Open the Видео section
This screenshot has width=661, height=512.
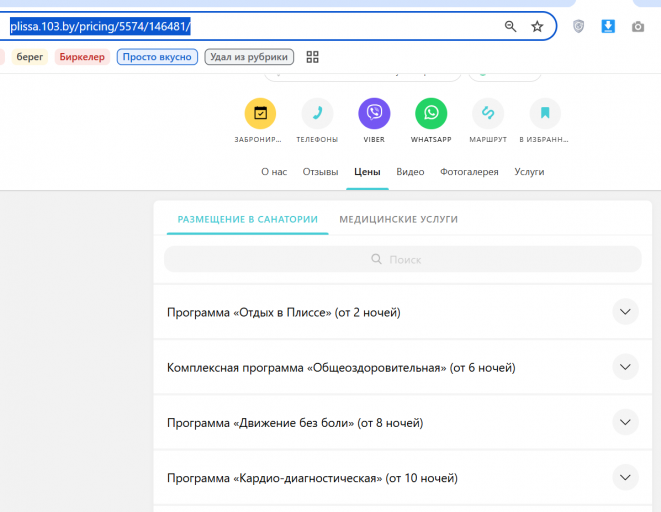(x=410, y=172)
